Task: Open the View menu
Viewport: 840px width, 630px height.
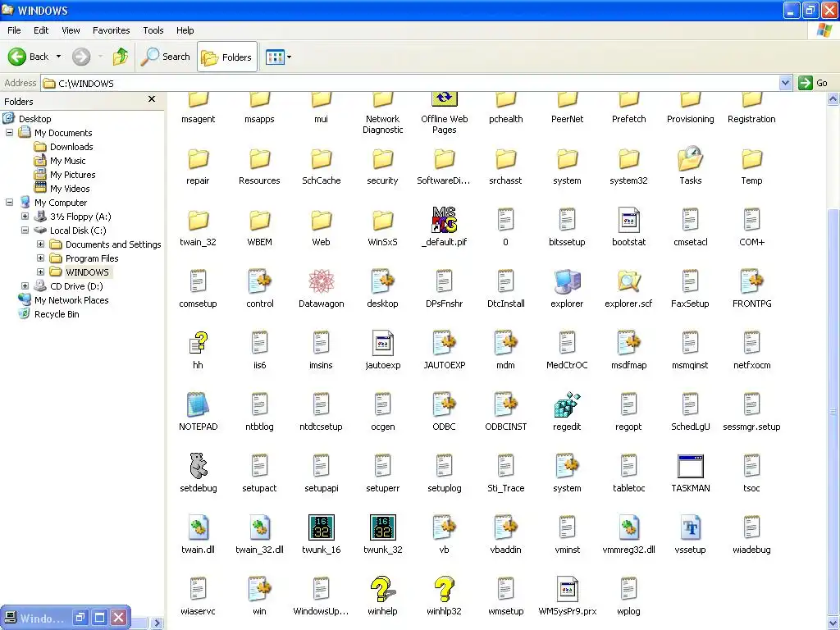Action: click(x=71, y=30)
